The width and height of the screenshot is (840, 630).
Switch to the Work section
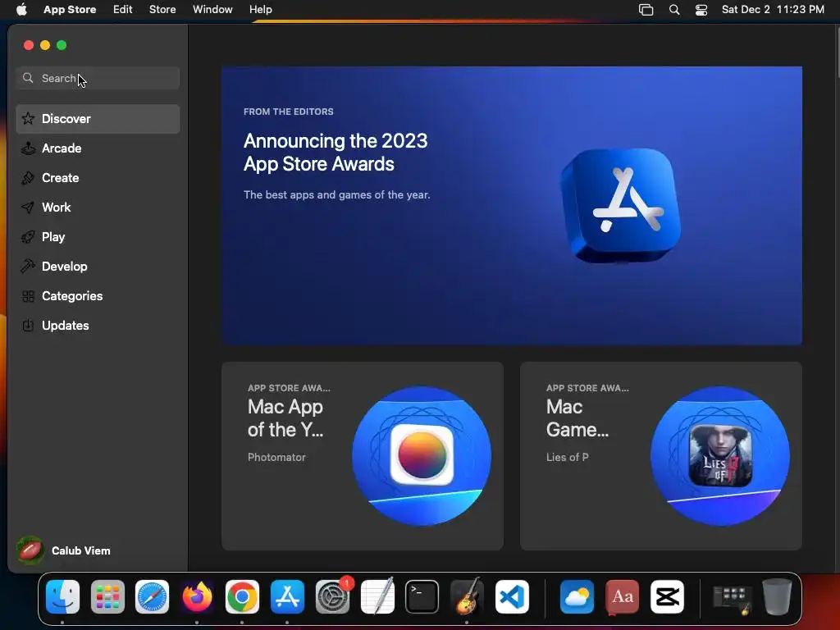pos(98,208)
